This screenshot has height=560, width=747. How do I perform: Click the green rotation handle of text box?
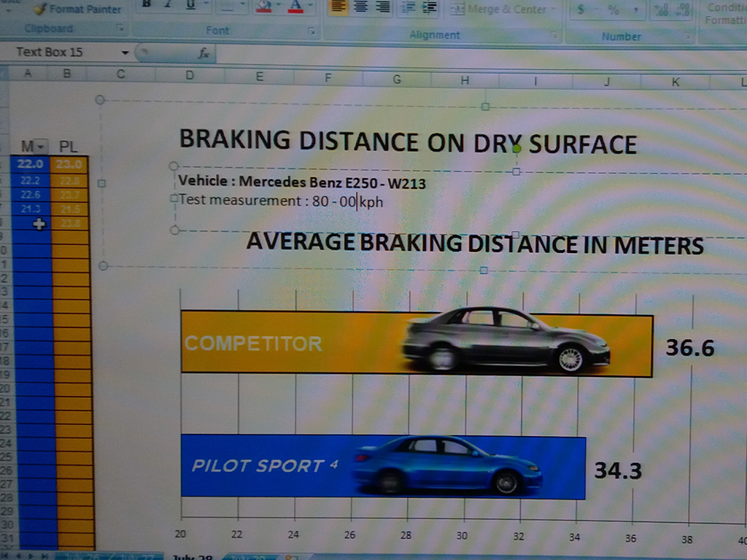[x=516, y=148]
